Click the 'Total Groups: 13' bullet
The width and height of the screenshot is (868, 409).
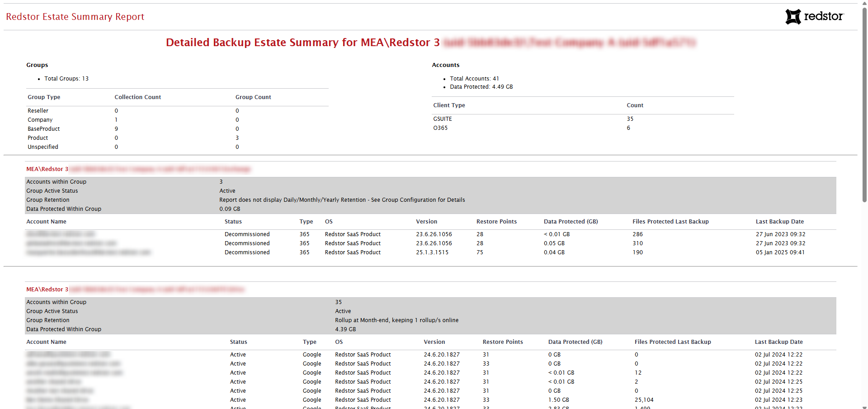point(66,79)
